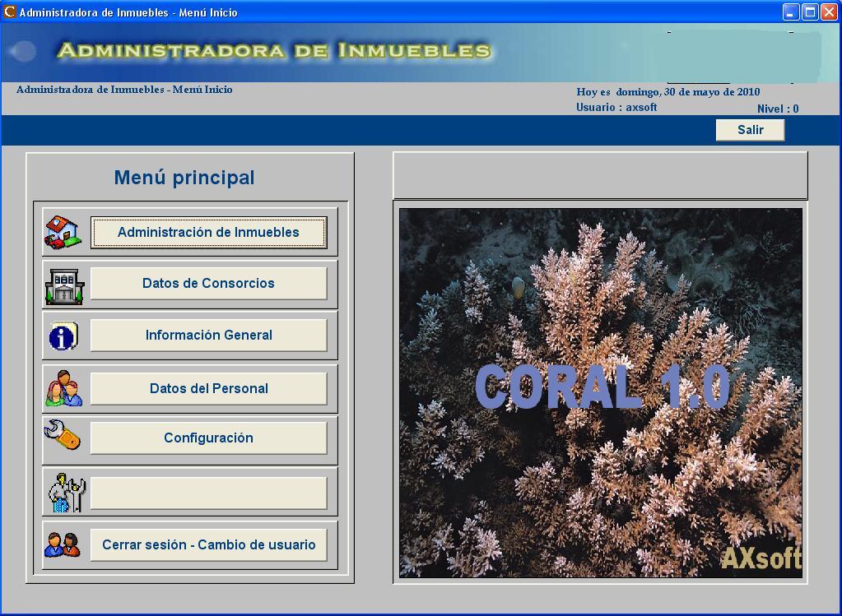The height and width of the screenshot is (616, 842).
Task: Click the blank button below Configuración
Action: click(x=208, y=493)
